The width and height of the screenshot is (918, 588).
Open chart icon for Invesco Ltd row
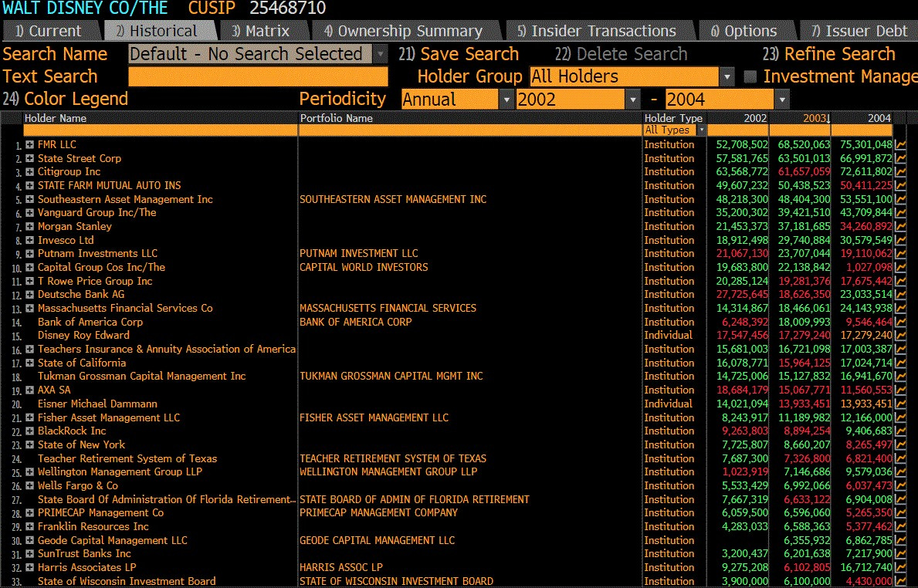(x=900, y=241)
